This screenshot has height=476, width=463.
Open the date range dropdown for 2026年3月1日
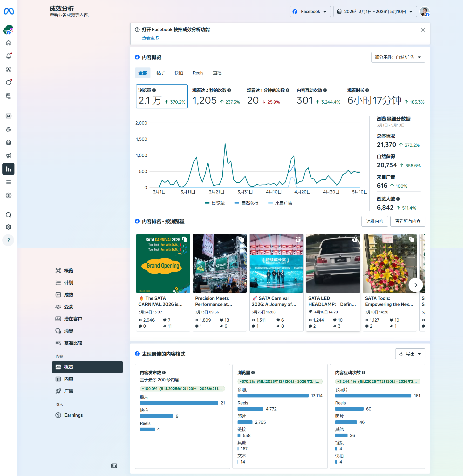click(375, 11)
